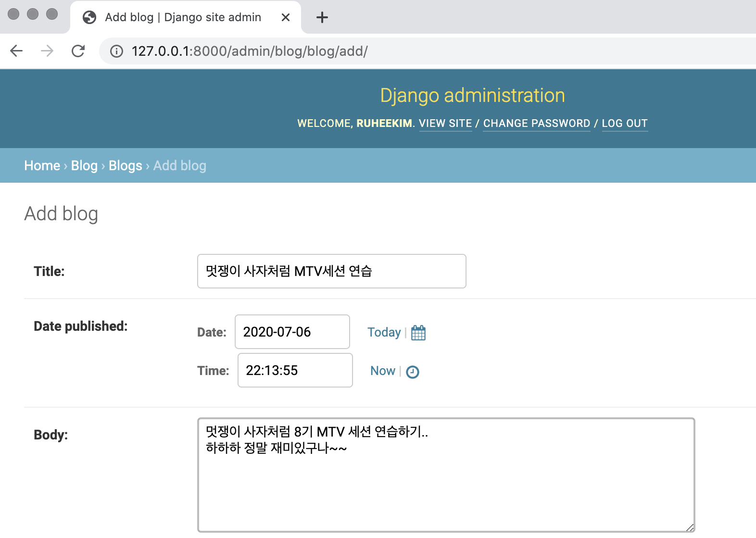The height and width of the screenshot is (538, 756).
Task: Open the VIEW SITE link
Action: pyautogui.click(x=445, y=124)
